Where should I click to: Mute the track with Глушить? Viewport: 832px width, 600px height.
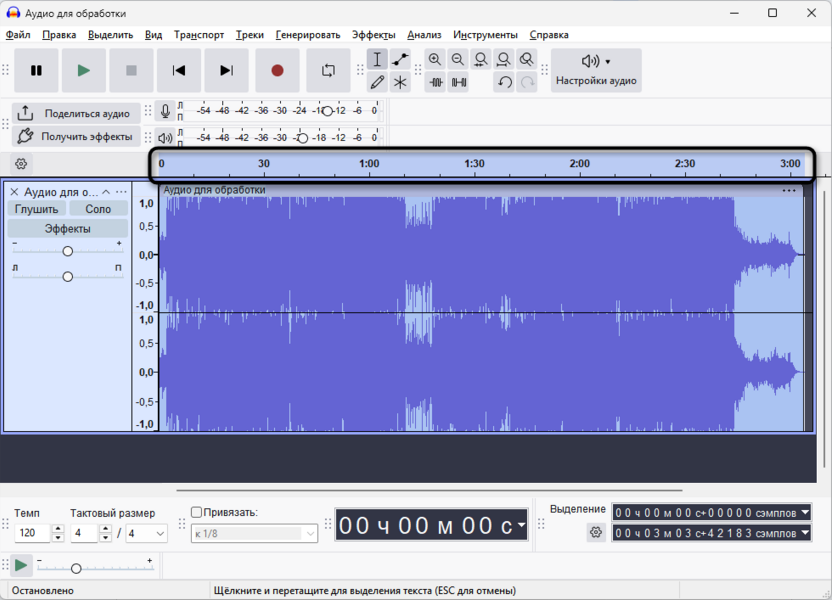tap(37, 209)
